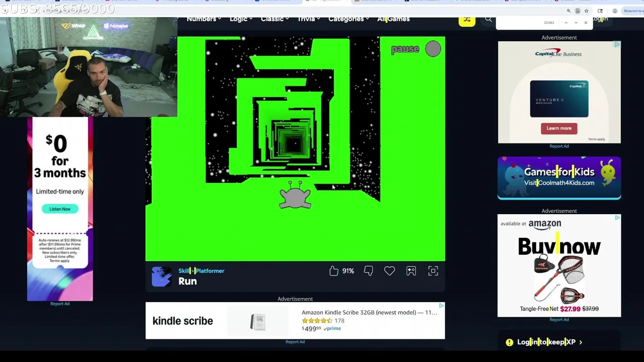Click Listen Now on the $0 ad
This screenshot has height=362, width=644.
tap(60, 209)
